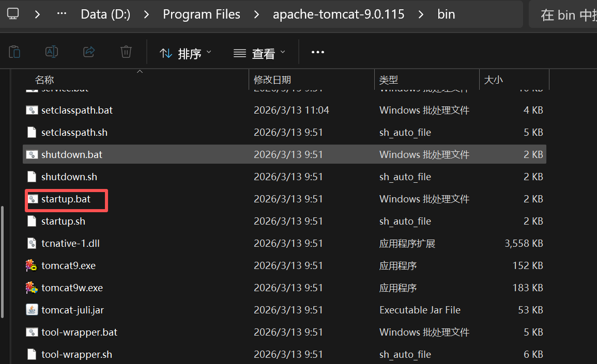The image size is (597, 364).
Task: Click the Rename toolbar icon
Action: (51, 51)
